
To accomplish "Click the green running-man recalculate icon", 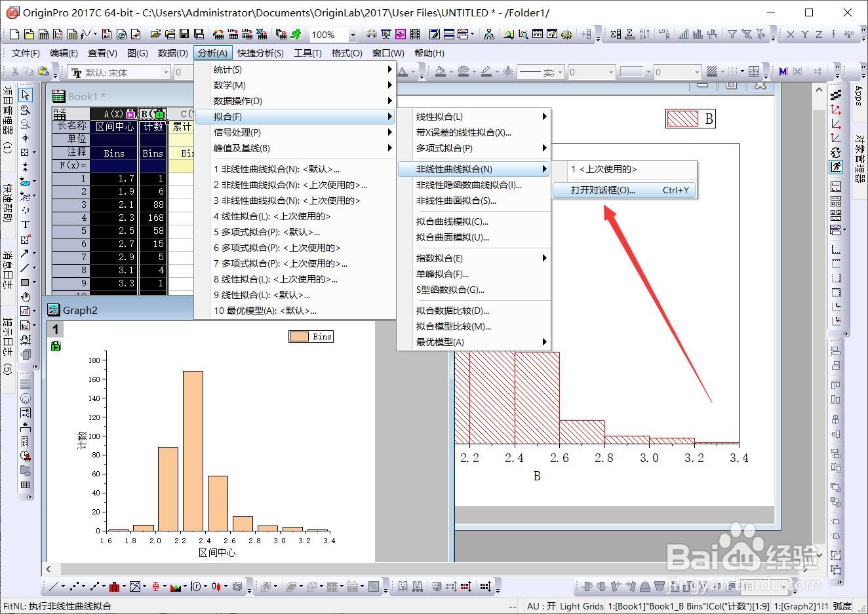I will tap(296, 35).
